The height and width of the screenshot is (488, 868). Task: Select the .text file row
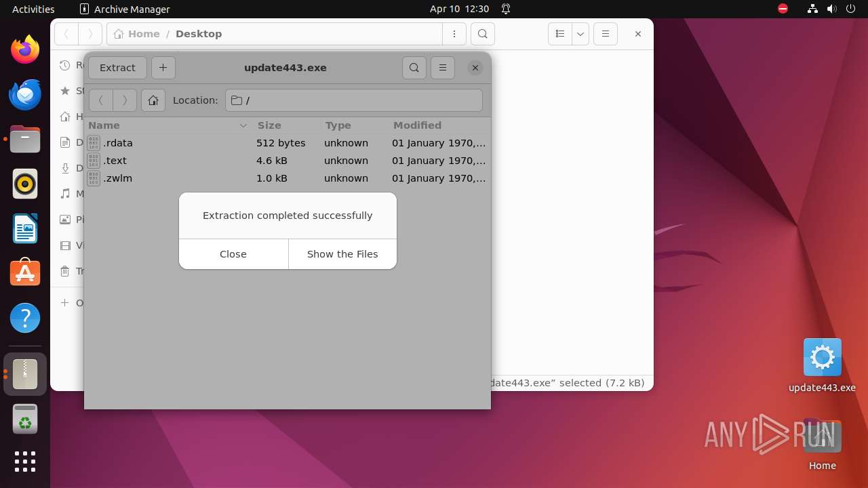coord(288,161)
